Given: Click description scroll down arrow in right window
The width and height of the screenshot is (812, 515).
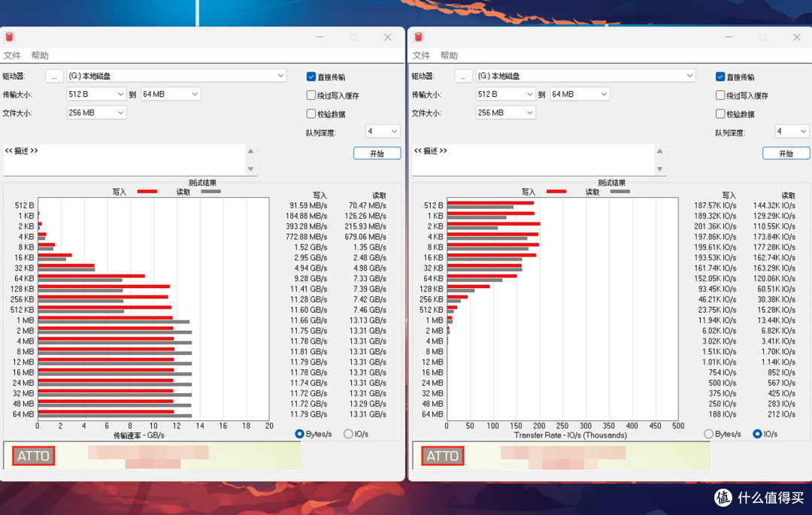Looking at the screenshot, I should coord(660,168).
